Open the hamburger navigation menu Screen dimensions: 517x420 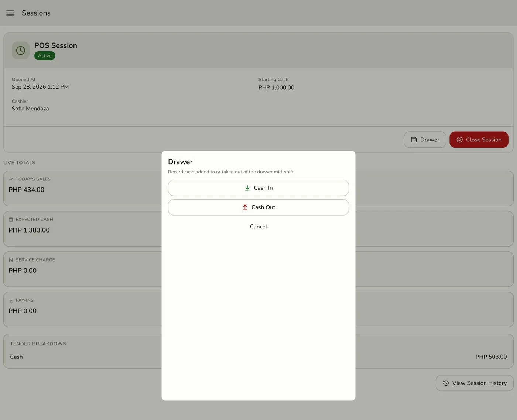[x=10, y=13]
